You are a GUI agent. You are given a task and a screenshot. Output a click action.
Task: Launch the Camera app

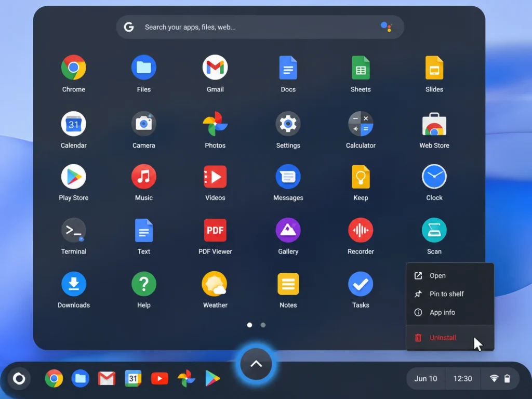click(x=144, y=124)
